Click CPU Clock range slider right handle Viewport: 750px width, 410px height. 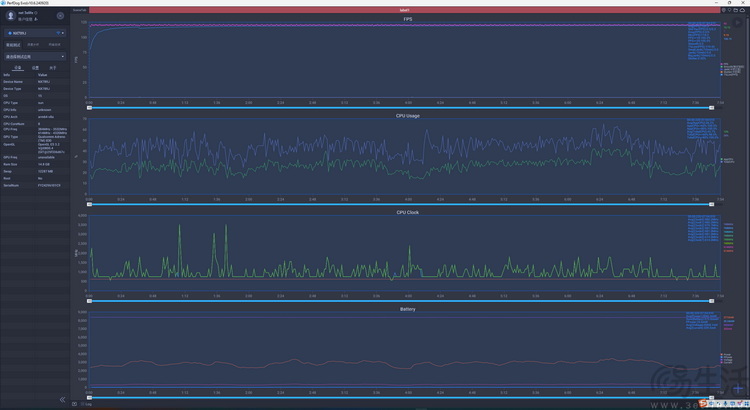711,301
